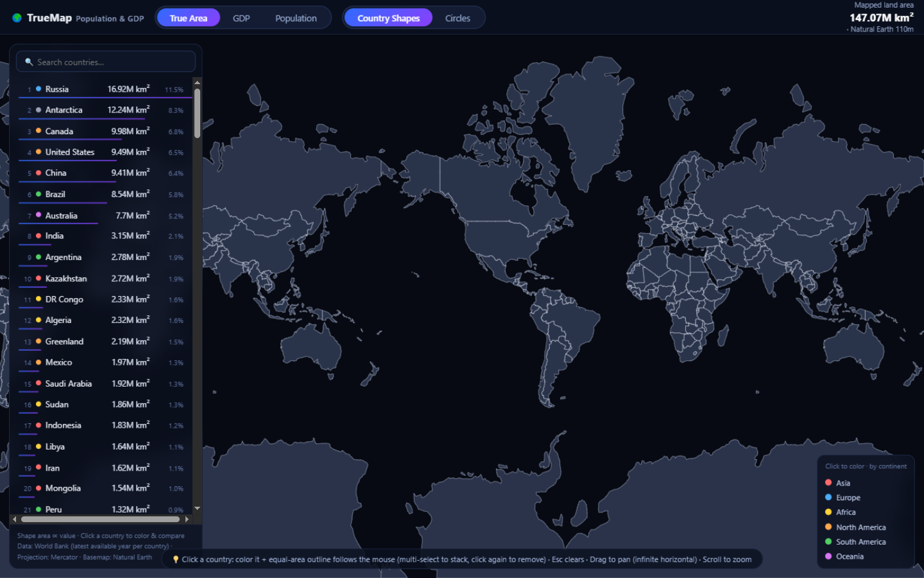Select Greenland row in list
Viewport: 924px width, 578px height.
tap(105, 341)
